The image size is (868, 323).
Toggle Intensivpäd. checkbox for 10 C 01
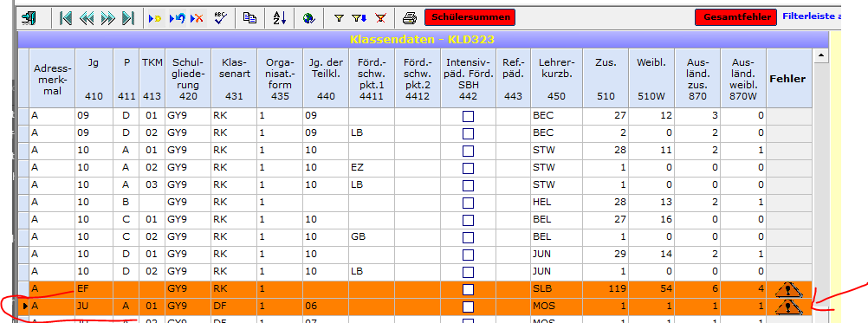coord(469,220)
